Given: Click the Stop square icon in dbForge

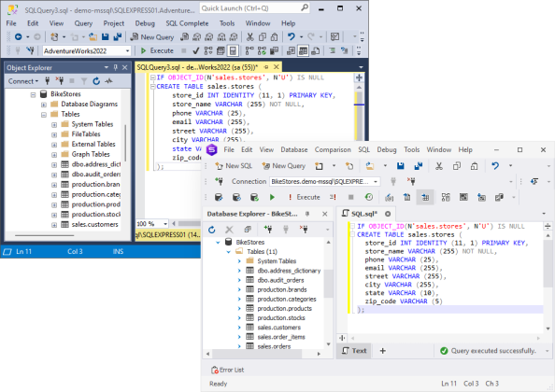Looking at the screenshot, I should pyautogui.click(x=350, y=197).
